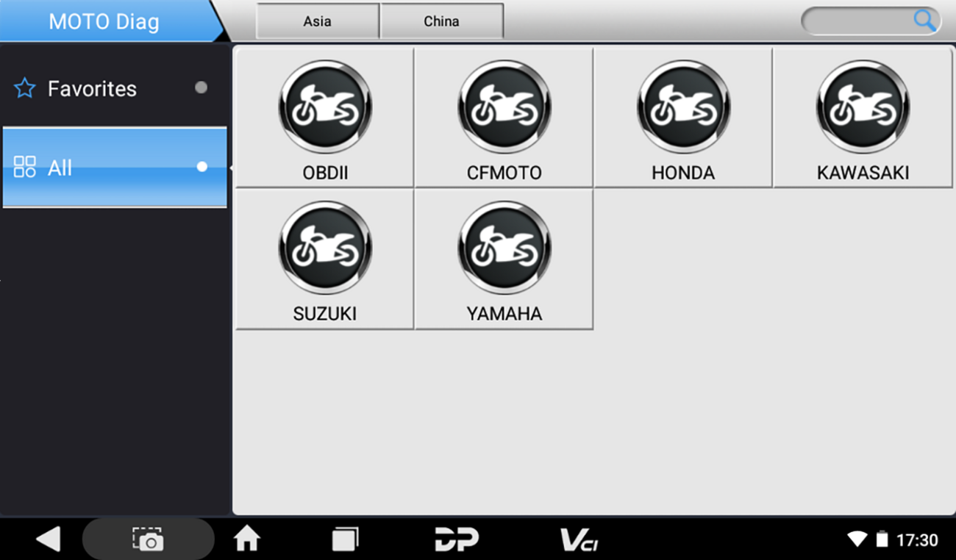Click the MOTO Diag title header
This screenshot has width=956, height=560.
[x=104, y=21]
